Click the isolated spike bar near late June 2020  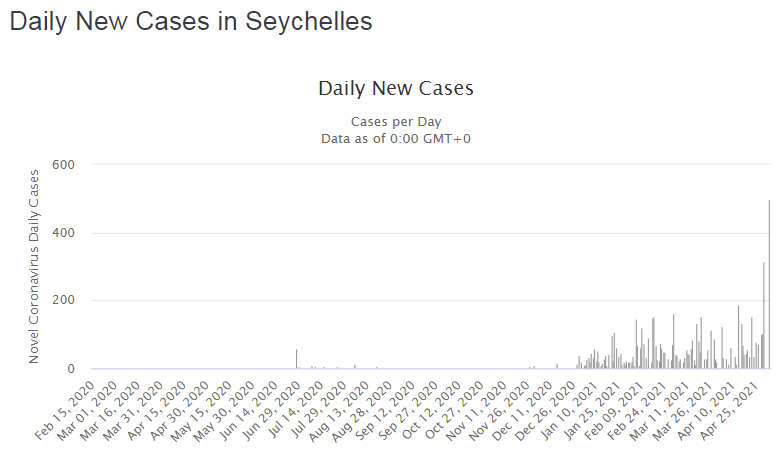coord(296,359)
